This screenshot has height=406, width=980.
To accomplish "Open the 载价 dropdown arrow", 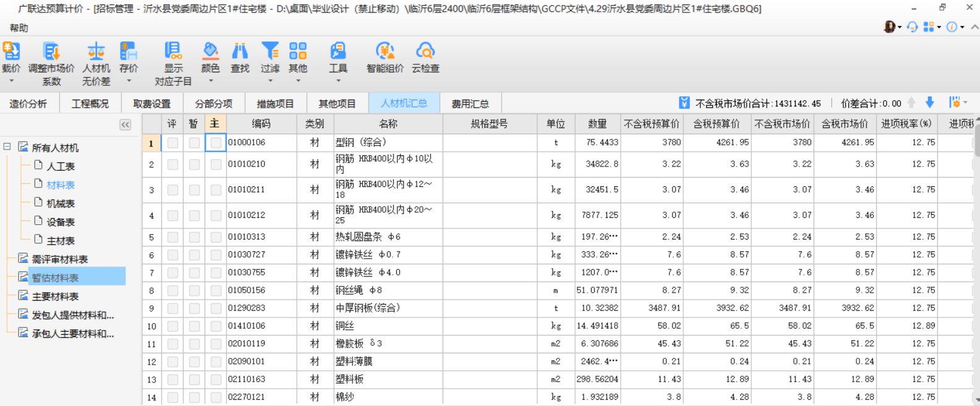I will tap(11, 81).
